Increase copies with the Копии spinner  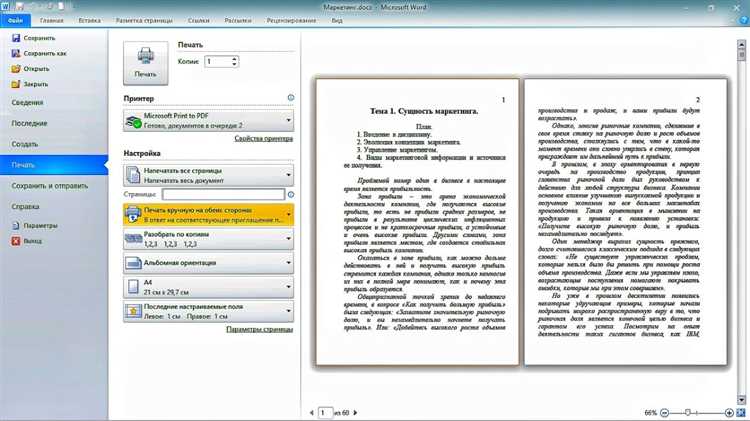236,59
